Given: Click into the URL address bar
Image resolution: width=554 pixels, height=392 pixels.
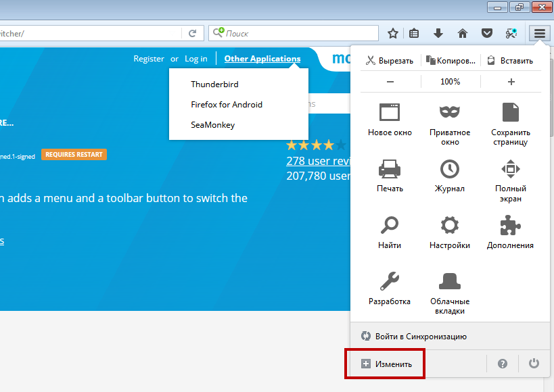Looking at the screenshot, I should click(90, 34).
